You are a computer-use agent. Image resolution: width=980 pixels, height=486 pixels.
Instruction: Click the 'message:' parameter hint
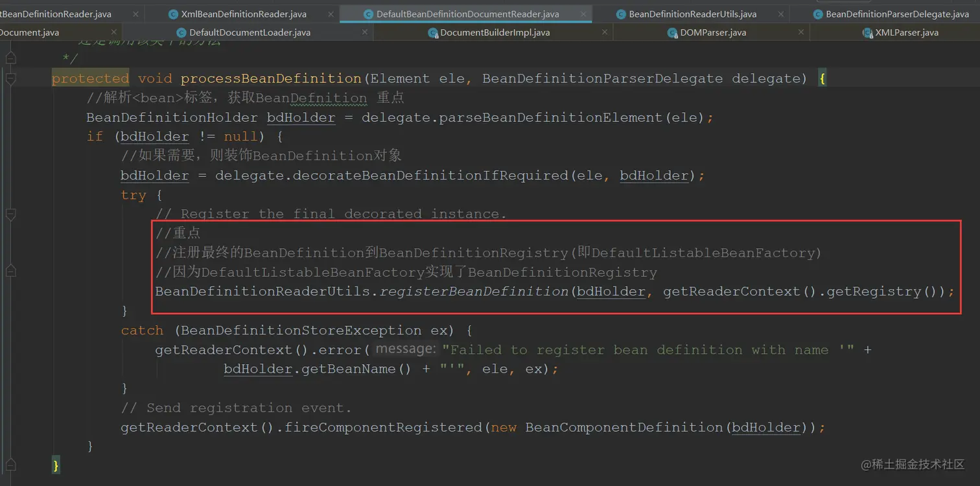[406, 349]
